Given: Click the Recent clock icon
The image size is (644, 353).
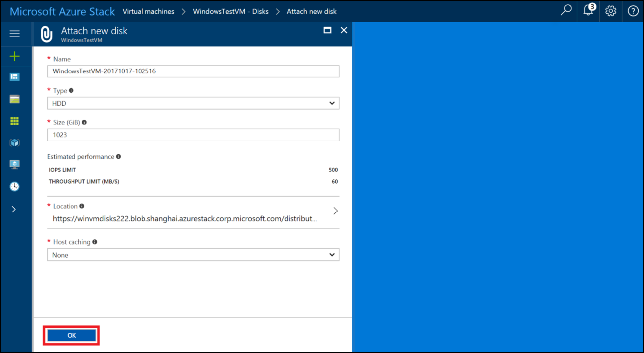Looking at the screenshot, I should [x=14, y=186].
